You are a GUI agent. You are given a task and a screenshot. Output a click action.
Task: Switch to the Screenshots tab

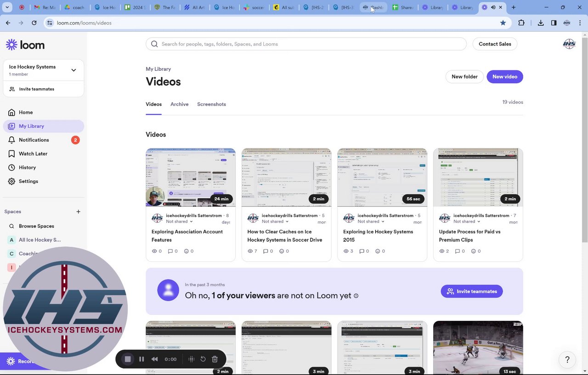(211, 104)
